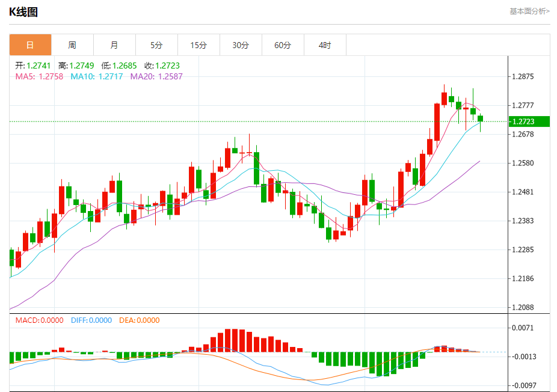This screenshot has height=392, width=557.
Task: Open the 30分 interval tab
Action: (x=241, y=45)
